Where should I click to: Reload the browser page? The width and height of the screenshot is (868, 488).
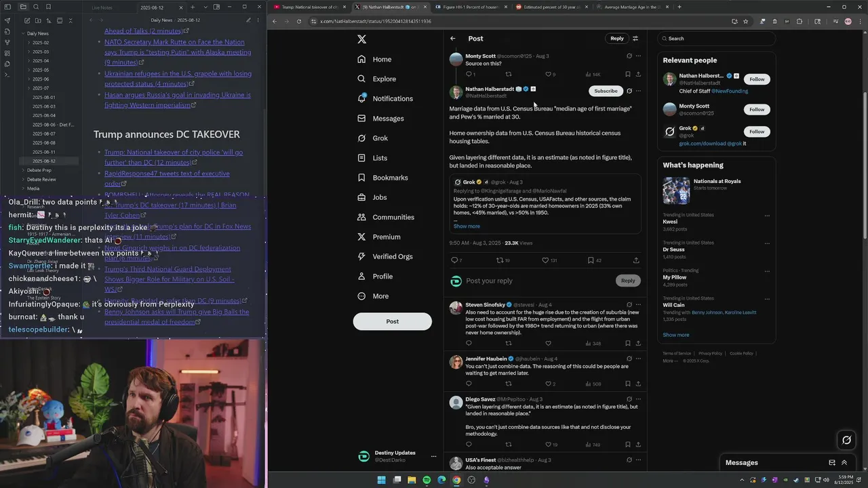pos(299,21)
